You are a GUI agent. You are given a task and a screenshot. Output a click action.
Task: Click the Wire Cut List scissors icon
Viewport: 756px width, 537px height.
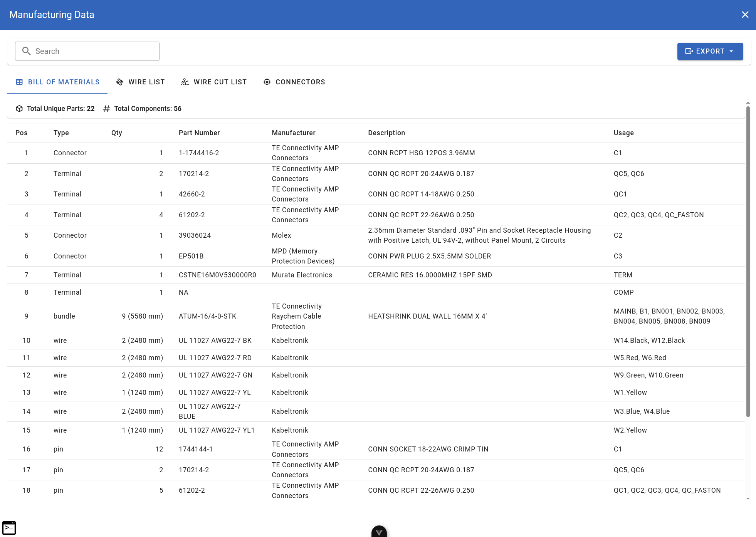tap(185, 82)
